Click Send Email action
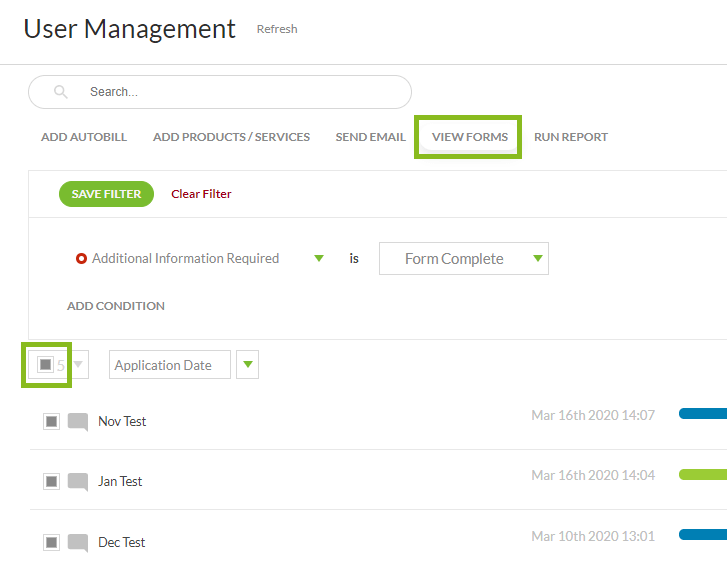This screenshot has width=727, height=565. pos(370,137)
